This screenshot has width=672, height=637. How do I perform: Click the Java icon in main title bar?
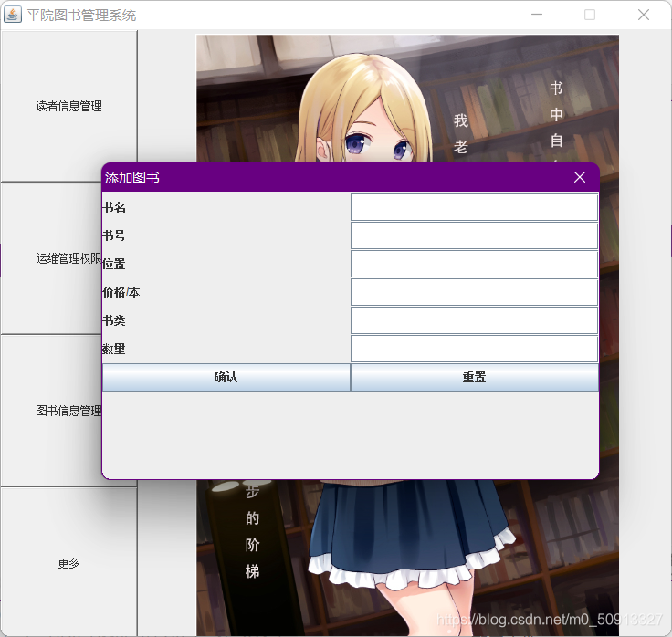pos(13,15)
